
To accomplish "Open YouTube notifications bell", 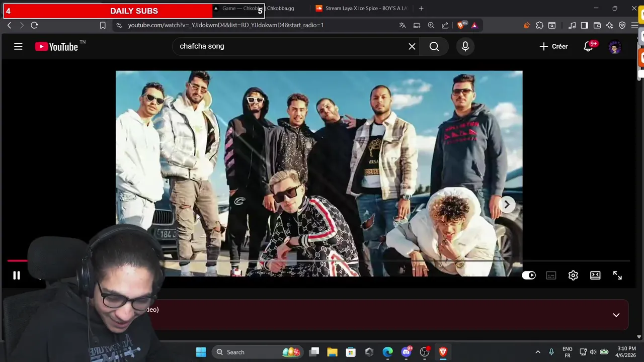I will pyautogui.click(x=588, y=46).
